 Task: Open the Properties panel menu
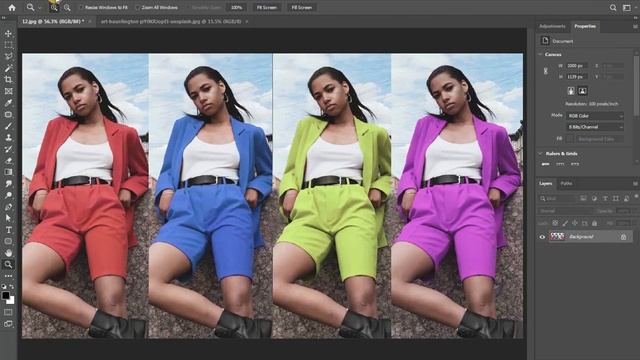[635, 26]
